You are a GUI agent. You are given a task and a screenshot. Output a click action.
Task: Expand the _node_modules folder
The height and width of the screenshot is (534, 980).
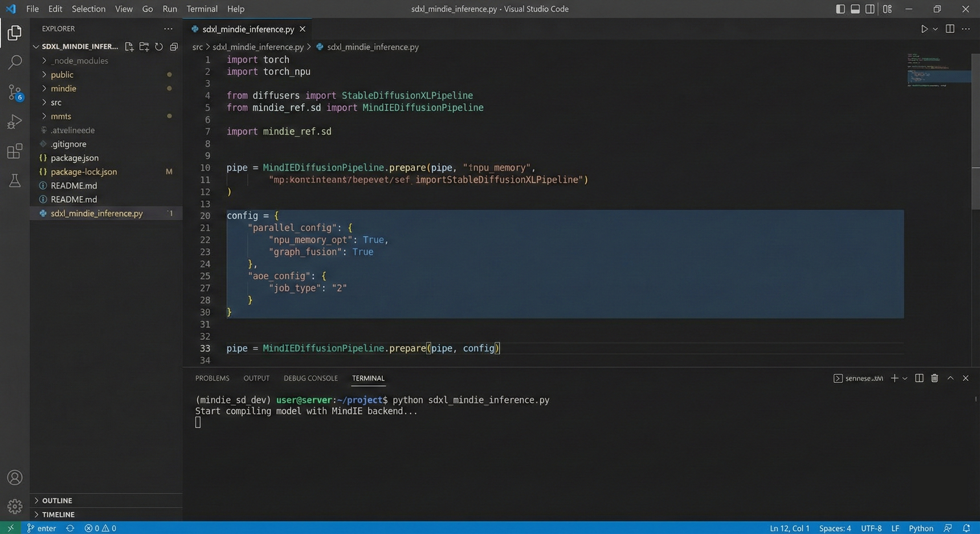pos(106,61)
